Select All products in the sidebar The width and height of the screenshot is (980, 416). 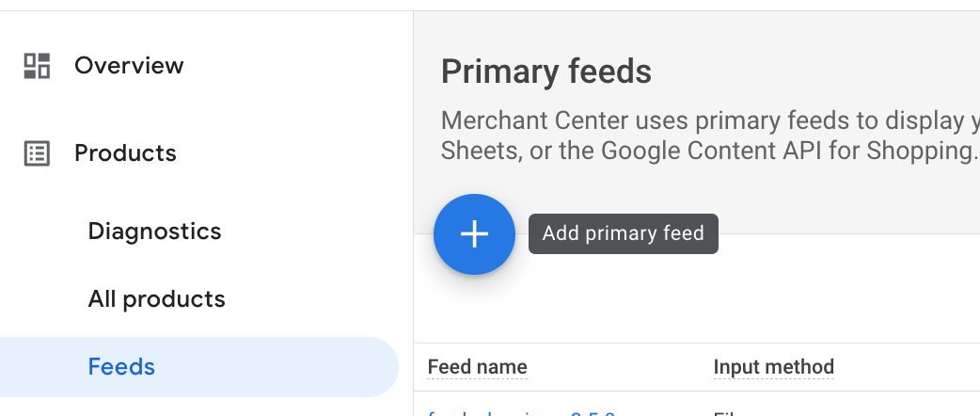point(156,299)
